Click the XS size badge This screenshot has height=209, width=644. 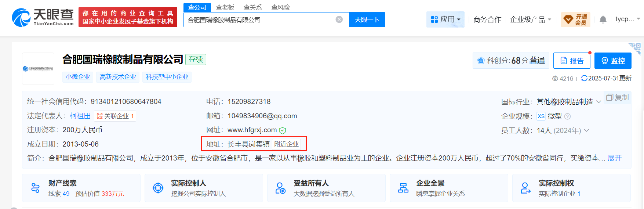pyautogui.click(x=541, y=116)
